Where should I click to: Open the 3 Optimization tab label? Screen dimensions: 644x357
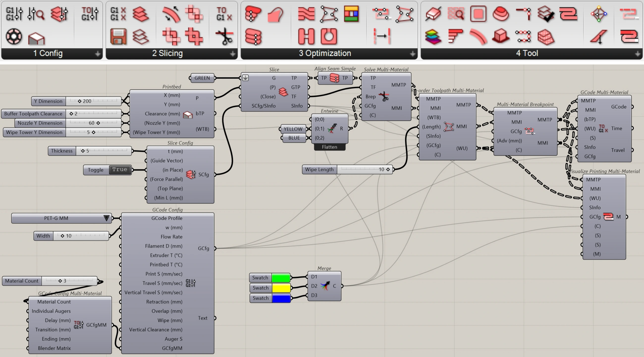coord(325,53)
